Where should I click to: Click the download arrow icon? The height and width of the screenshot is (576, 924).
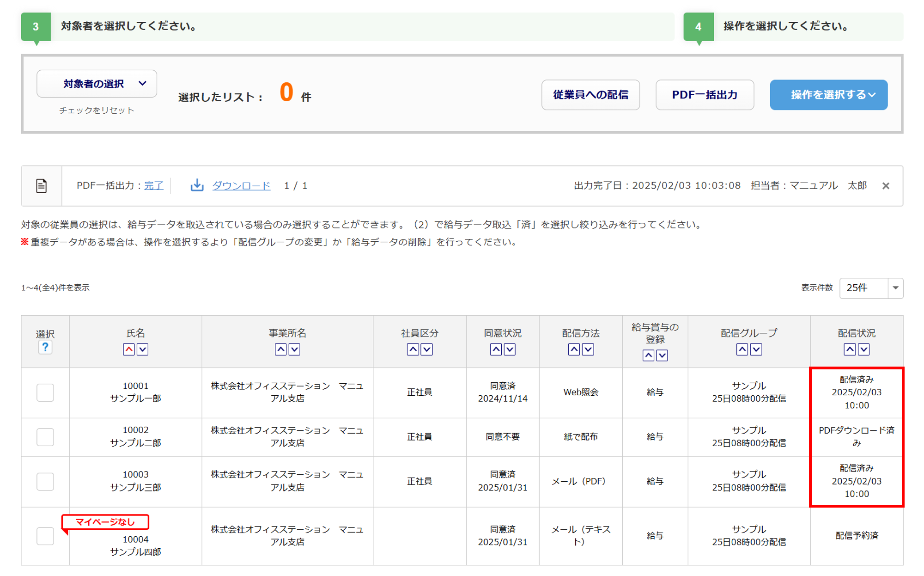pyautogui.click(x=197, y=185)
